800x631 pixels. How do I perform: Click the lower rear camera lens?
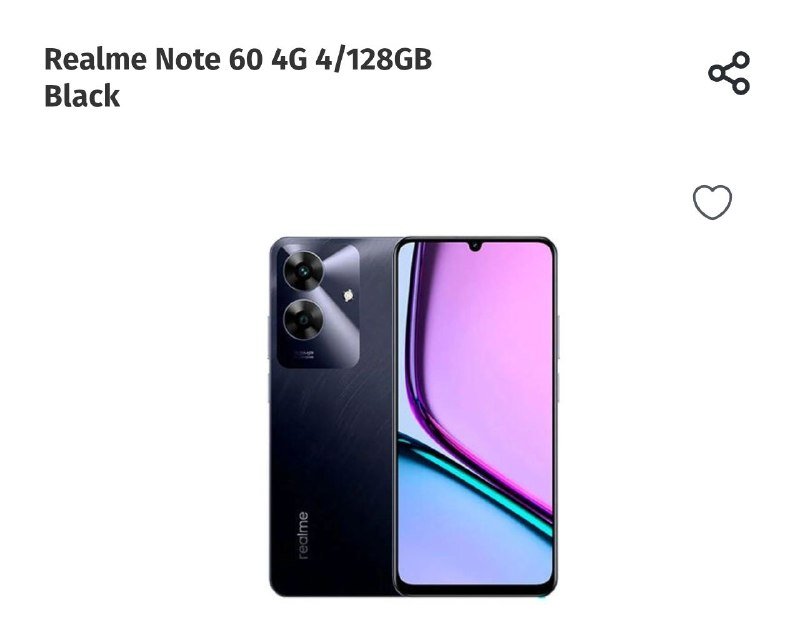303,320
